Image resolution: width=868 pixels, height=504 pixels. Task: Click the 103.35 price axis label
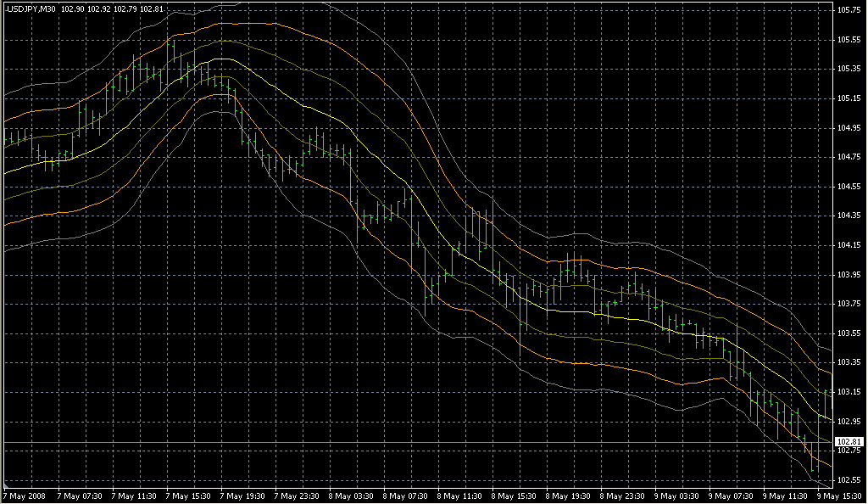pos(849,363)
